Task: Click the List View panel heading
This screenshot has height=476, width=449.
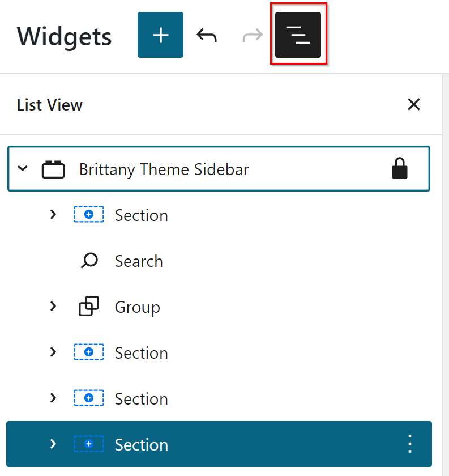Action: click(x=50, y=105)
